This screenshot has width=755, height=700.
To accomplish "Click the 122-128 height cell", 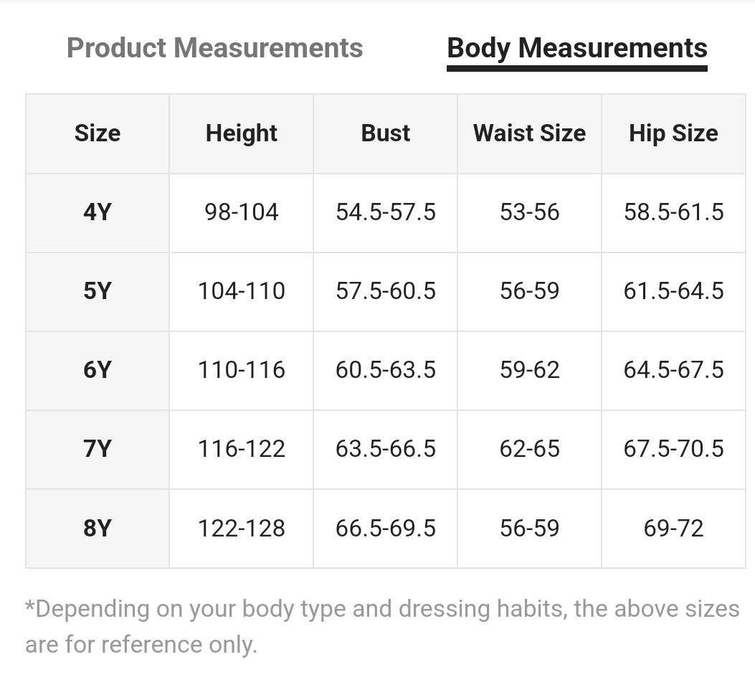I will [x=242, y=529].
